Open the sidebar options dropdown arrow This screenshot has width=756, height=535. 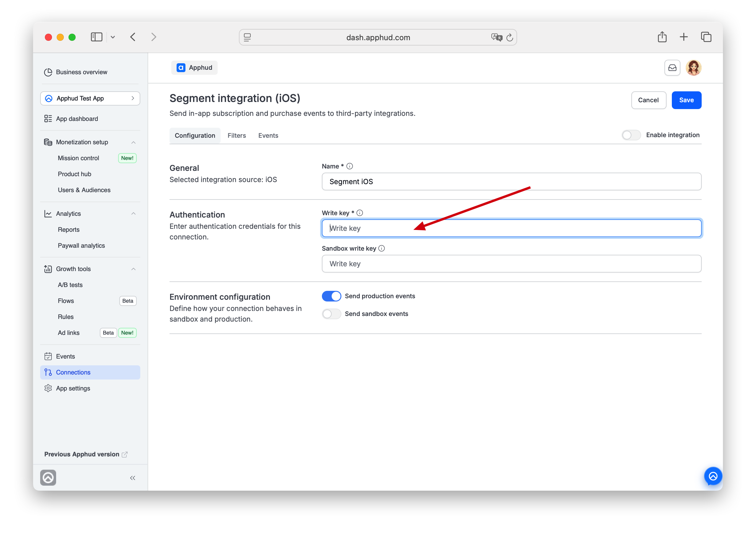(113, 37)
